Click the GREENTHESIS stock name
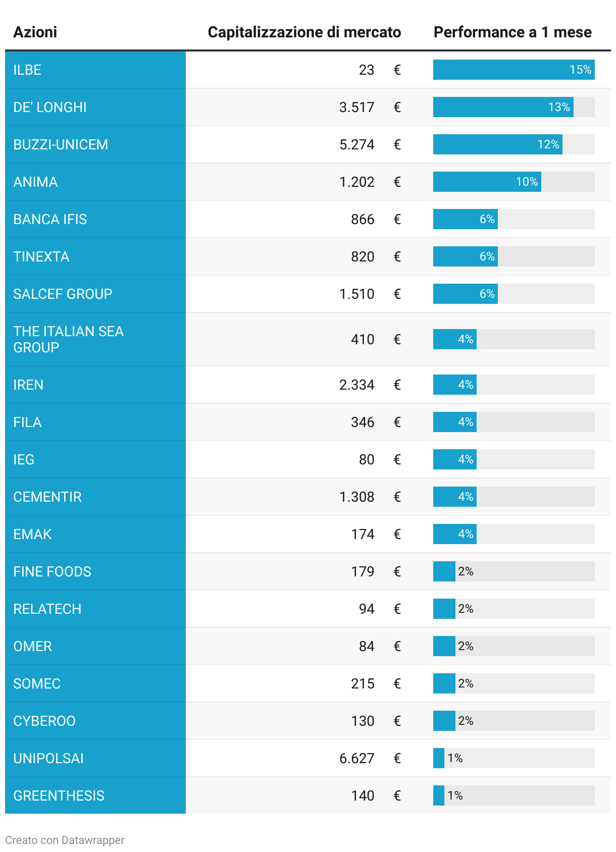The image size is (616, 852). [59, 795]
